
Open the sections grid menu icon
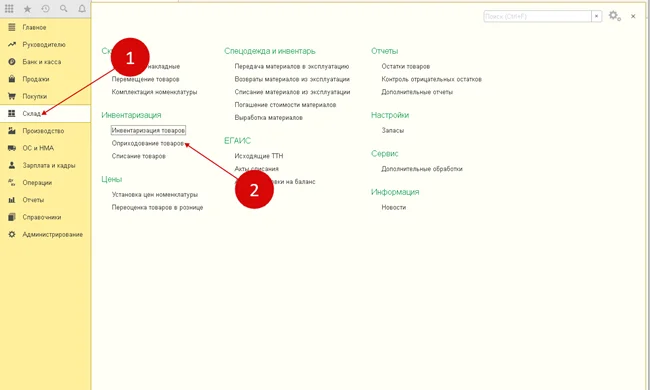9,8
